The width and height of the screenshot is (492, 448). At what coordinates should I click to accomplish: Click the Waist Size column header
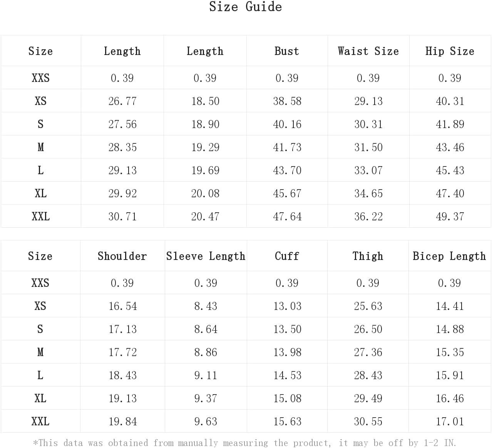click(x=368, y=51)
